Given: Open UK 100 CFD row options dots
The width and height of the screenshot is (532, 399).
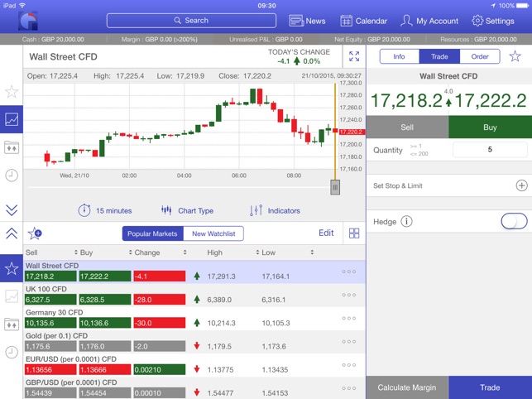Looking at the screenshot, I should tap(349, 295).
